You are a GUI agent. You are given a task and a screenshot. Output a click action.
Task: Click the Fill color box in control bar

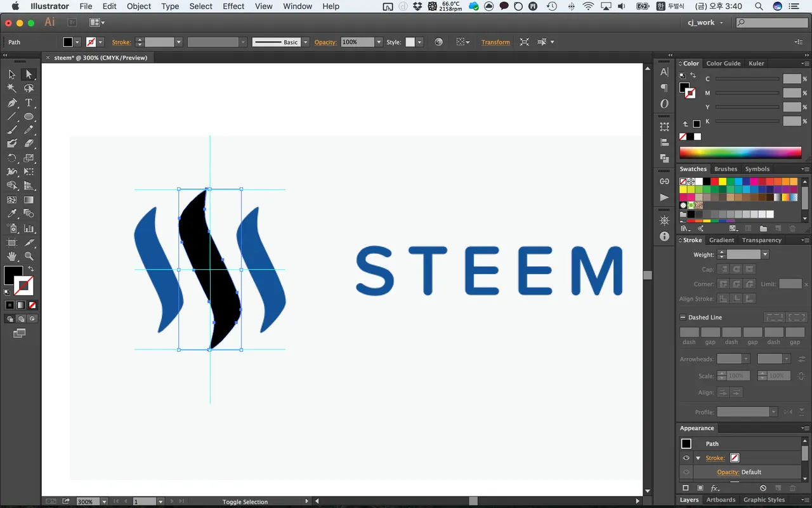tap(68, 42)
